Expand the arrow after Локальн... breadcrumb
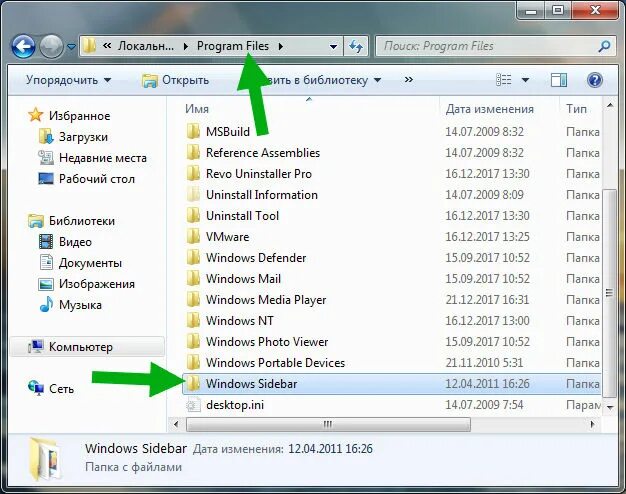 186,46
